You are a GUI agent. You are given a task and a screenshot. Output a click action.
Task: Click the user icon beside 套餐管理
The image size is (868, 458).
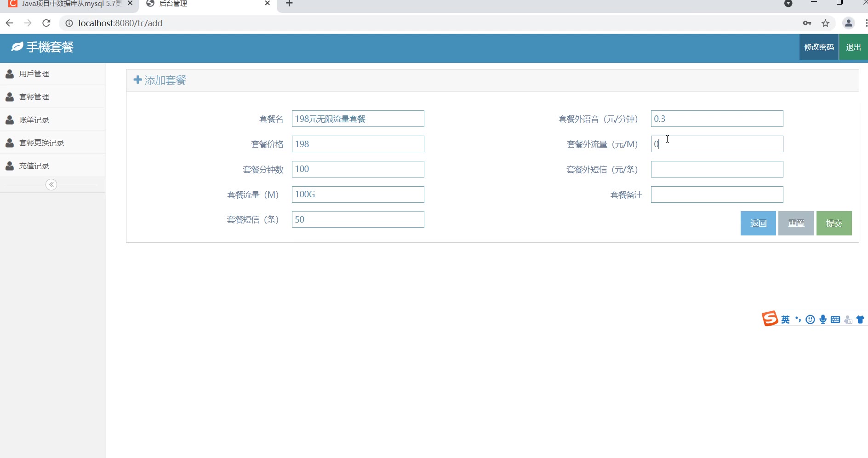pyautogui.click(x=10, y=97)
